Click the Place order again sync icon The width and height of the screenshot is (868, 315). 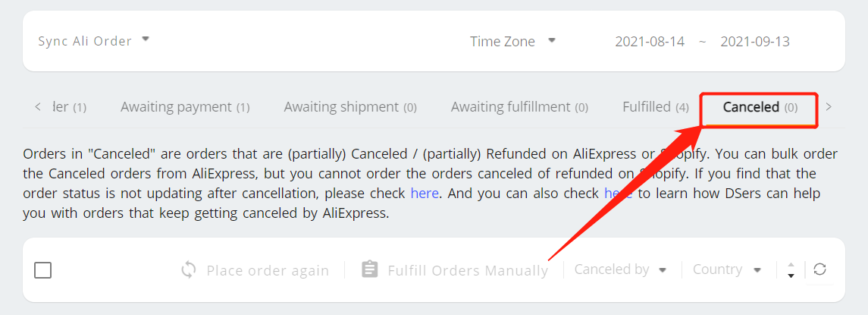pos(189,270)
